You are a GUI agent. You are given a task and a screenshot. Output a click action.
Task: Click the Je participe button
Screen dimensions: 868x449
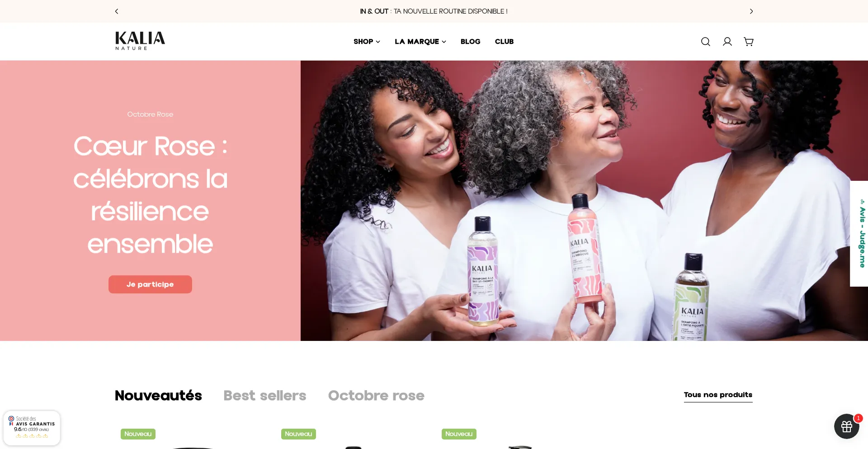[150, 284]
